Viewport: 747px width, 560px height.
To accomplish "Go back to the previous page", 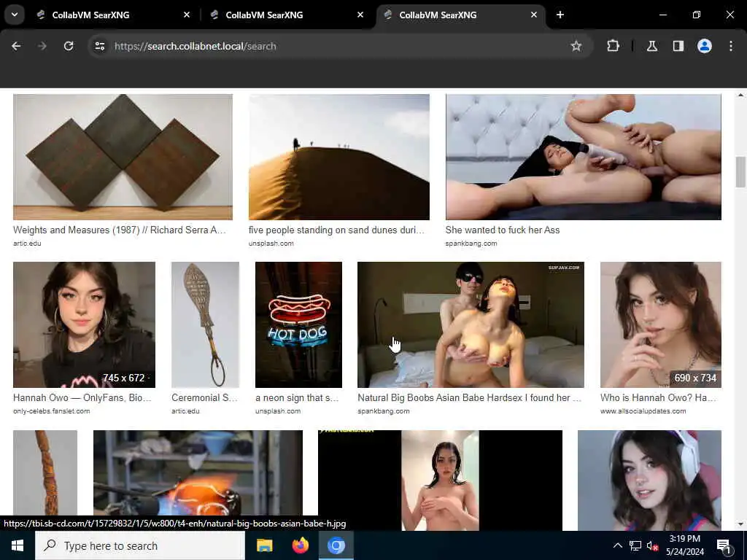I will coord(16,46).
